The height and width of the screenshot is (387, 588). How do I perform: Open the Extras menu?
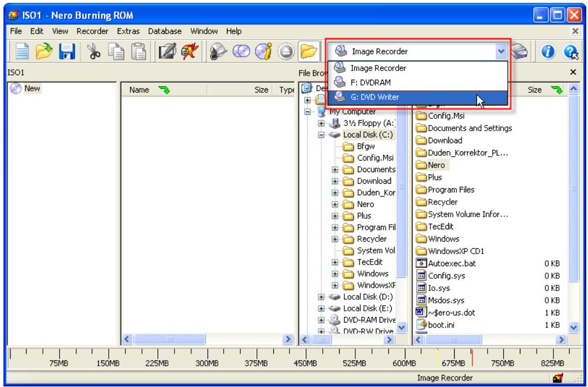[128, 31]
